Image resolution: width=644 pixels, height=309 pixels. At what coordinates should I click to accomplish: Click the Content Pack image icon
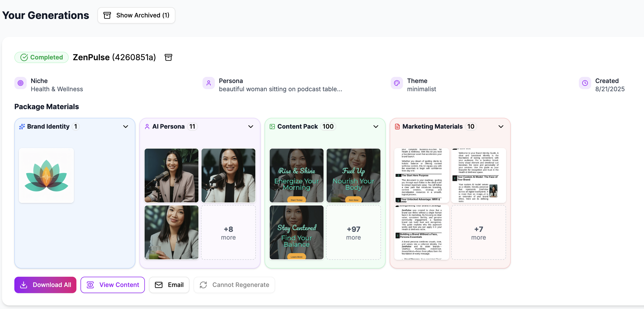point(272,127)
